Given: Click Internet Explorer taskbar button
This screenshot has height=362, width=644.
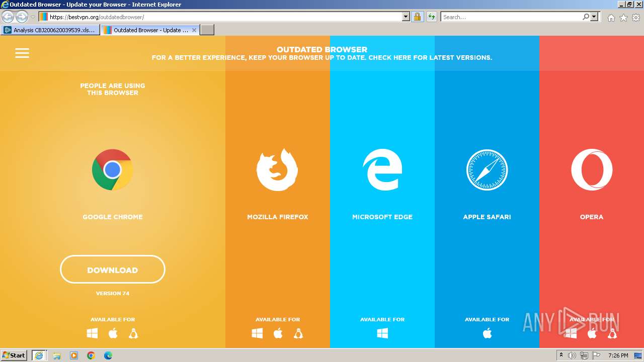Looking at the screenshot, I should [39, 355].
